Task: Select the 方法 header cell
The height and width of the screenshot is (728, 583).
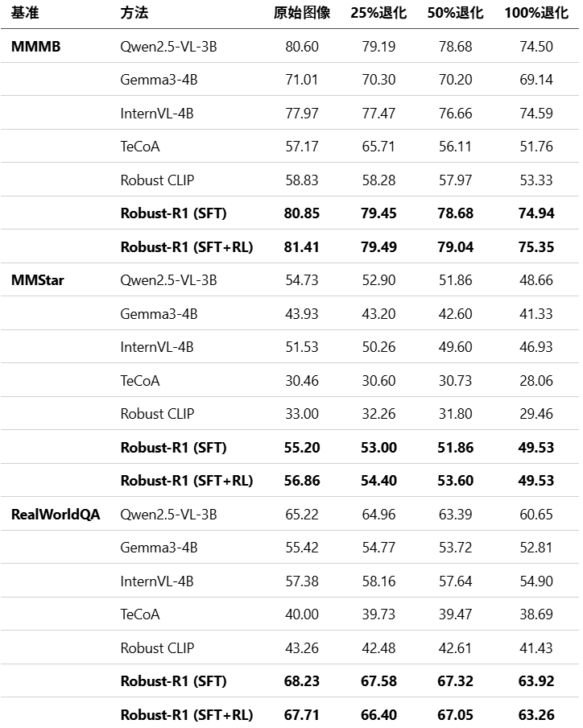Action: pyautogui.click(x=134, y=13)
